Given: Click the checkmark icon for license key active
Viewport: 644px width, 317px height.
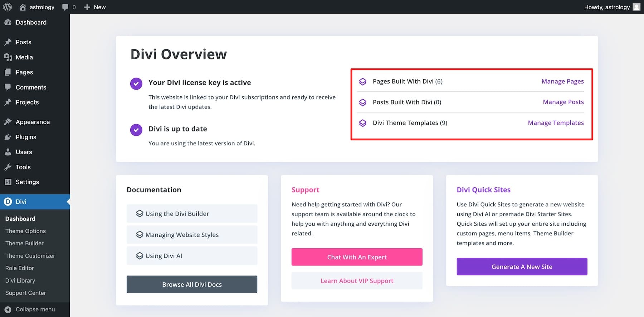Looking at the screenshot, I should [136, 84].
